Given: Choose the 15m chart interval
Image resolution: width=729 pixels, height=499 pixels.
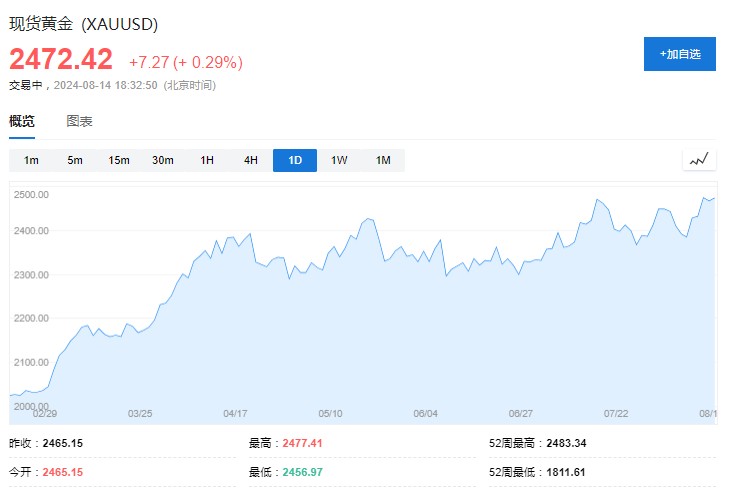Looking at the screenshot, I should pyautogui.click(x=119, y=160).
